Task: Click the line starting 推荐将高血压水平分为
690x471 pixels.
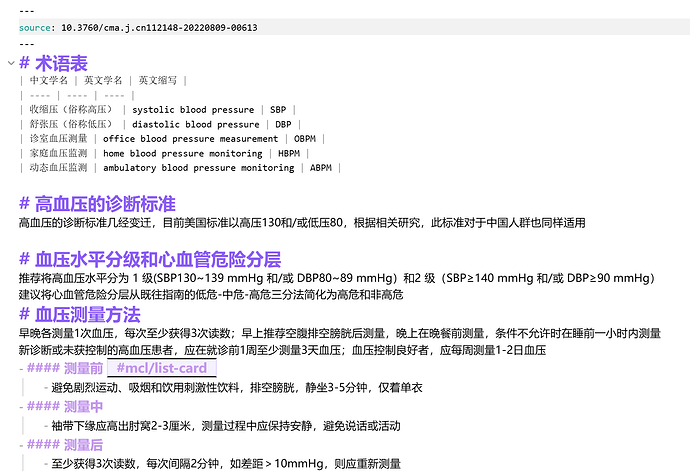Action: (x=337, y=278)
